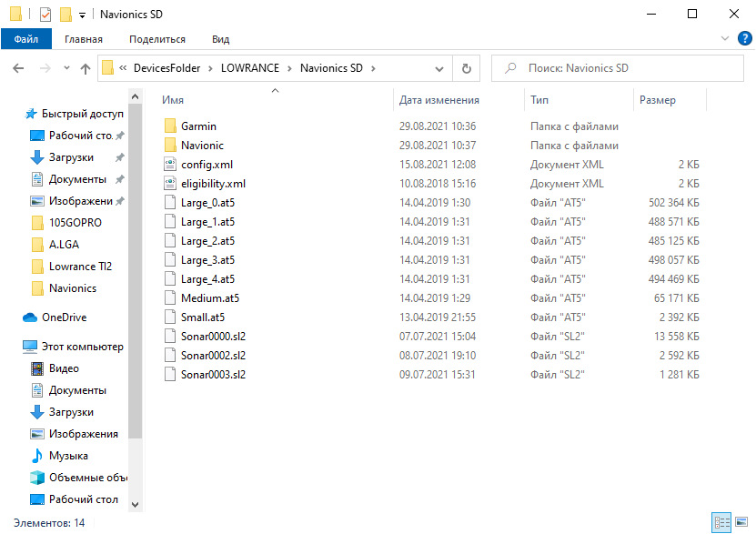Click LOWRANCE in the address path
This screenshot has width=756, height=534.
tap(250, 68)
